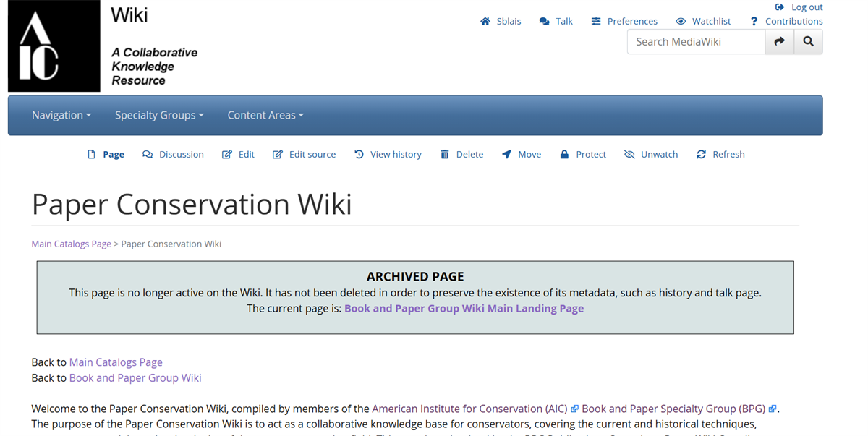Select the Protect page action
Viewport: 868px width, 436px height.
(x=583, y=154)
